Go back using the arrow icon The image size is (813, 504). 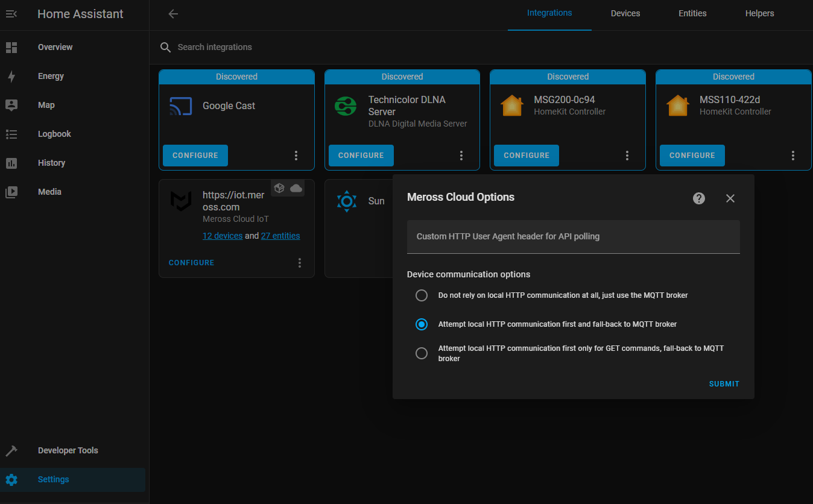click(x=173, y=14)
